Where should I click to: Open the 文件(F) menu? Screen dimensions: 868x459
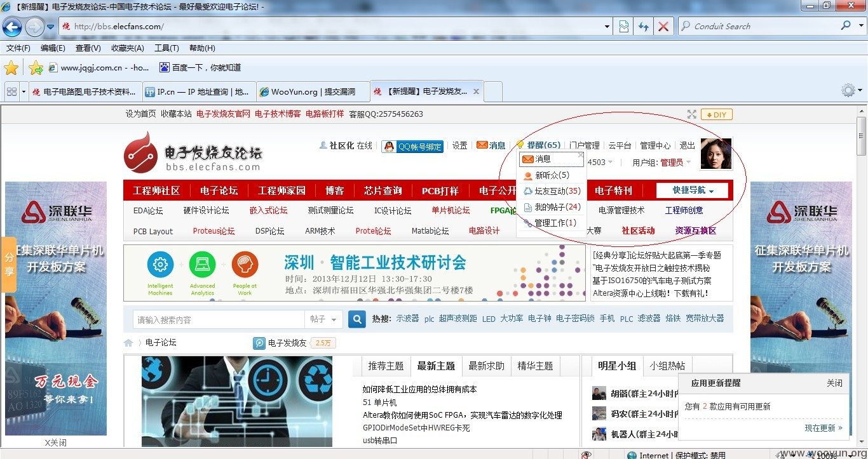18,48
